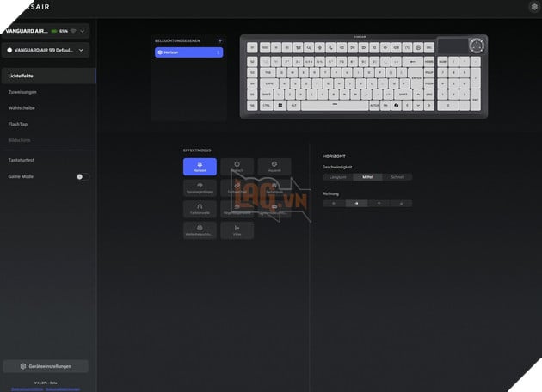The image size is (542, 392).
Task: Click the left CTRL key on keyboard preview
Action: [x=267, y=106]
